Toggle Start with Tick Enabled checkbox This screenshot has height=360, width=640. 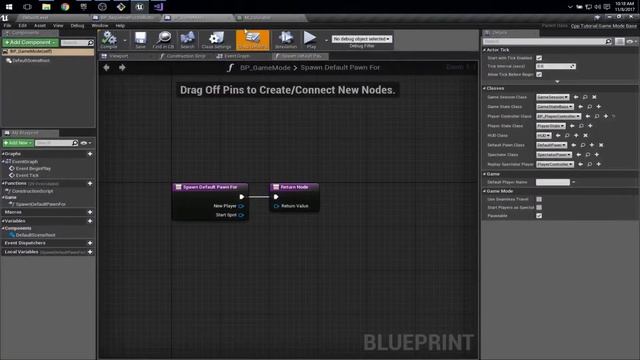pyautogui.click(x=539, y=58)
